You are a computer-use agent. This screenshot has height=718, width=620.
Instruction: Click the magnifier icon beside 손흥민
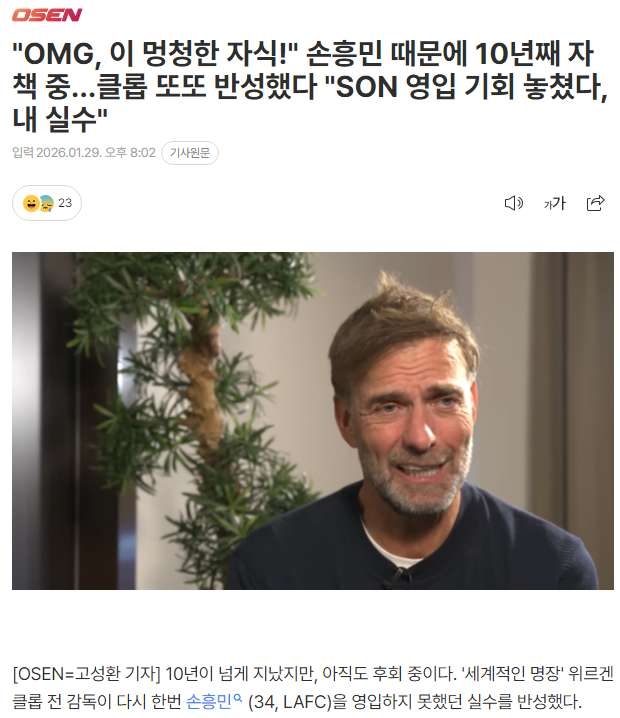pos(238,698)
